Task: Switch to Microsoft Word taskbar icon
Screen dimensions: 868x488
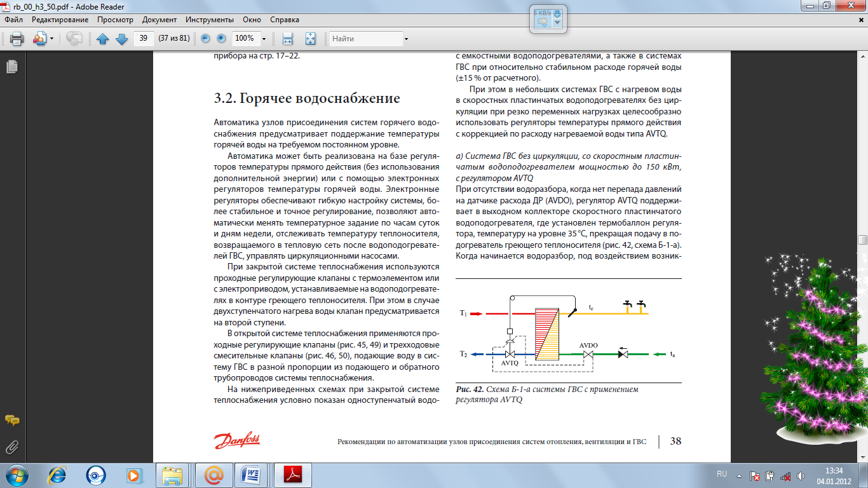Action: pyautogui.click(x=252, y=475)
